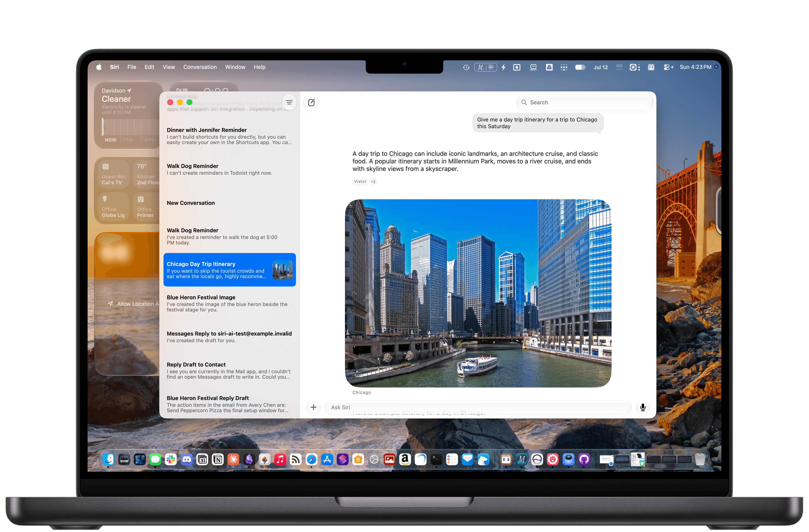Open Terminal from the Dock
The width and height of the screenshot is (809, 532).
(x=436, y=460)
